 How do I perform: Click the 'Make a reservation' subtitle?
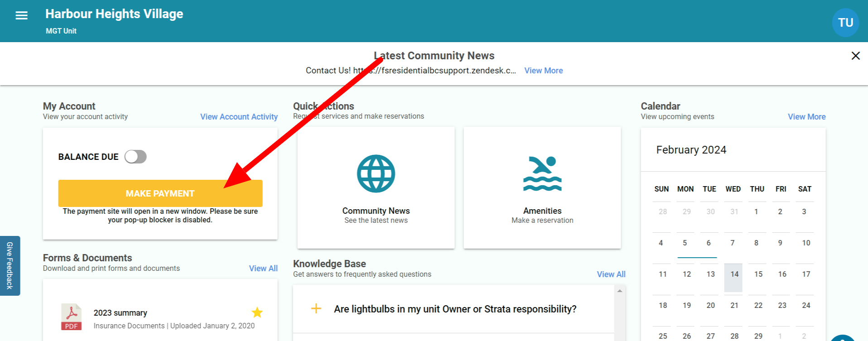tap(542, 221)
